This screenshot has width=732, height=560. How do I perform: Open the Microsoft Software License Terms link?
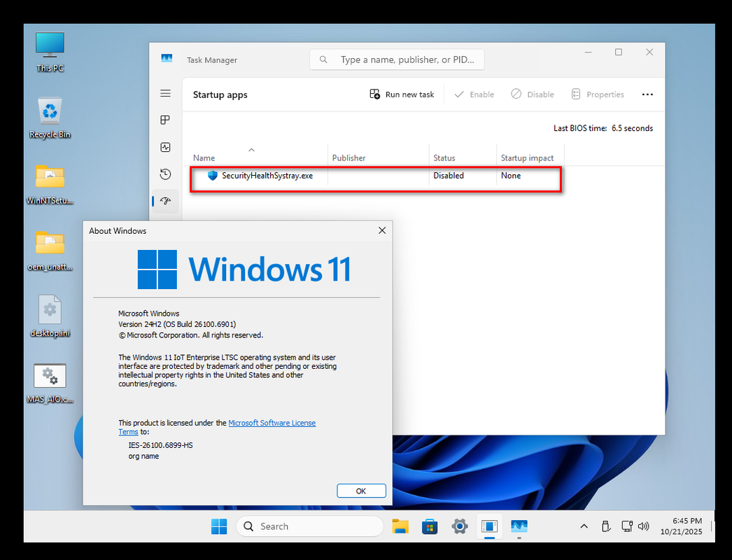pos(272,423)
